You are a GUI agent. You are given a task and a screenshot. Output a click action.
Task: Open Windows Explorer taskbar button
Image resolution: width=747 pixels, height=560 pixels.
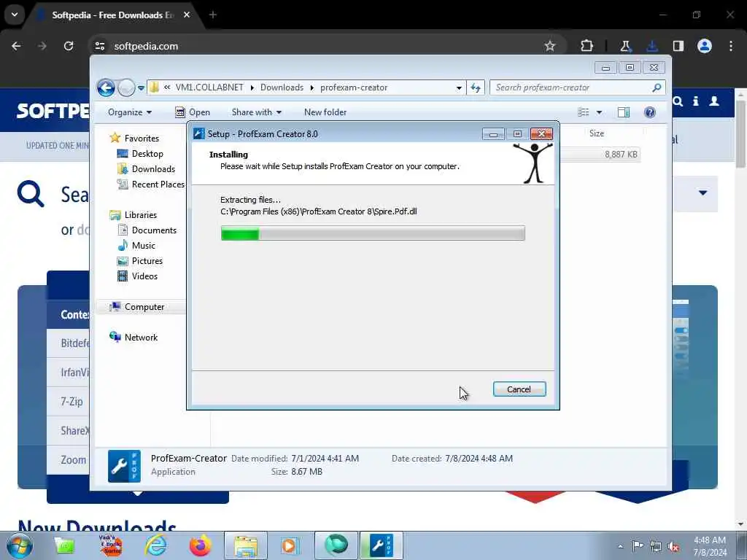(246, 545)
